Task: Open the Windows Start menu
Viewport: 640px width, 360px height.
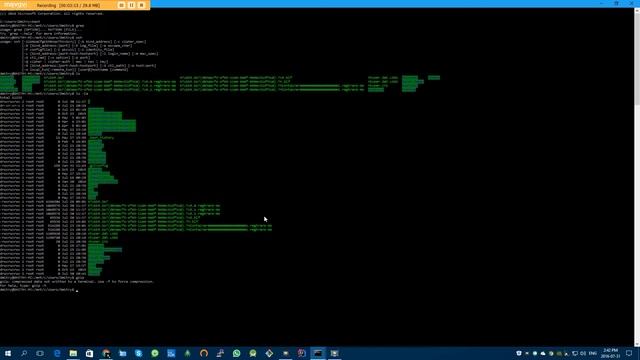Action: tap(8, 353)
